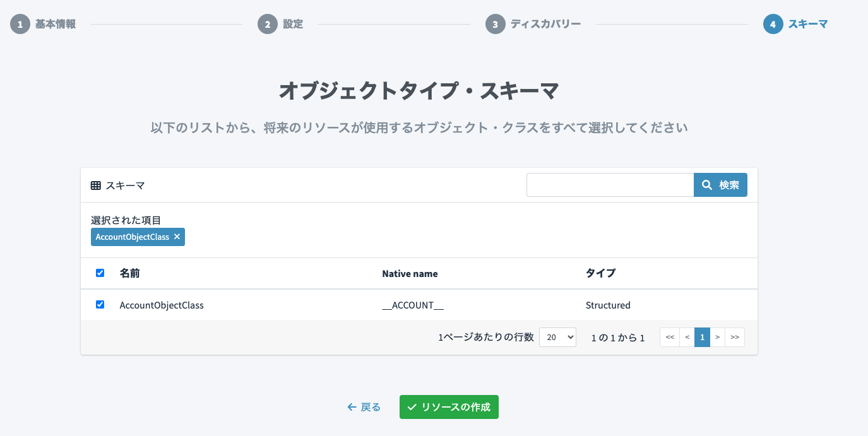Image resolution: width=868 pixels, height=436 pixels.
Task: Click the 戻る back link
Action: coord(364,407)
